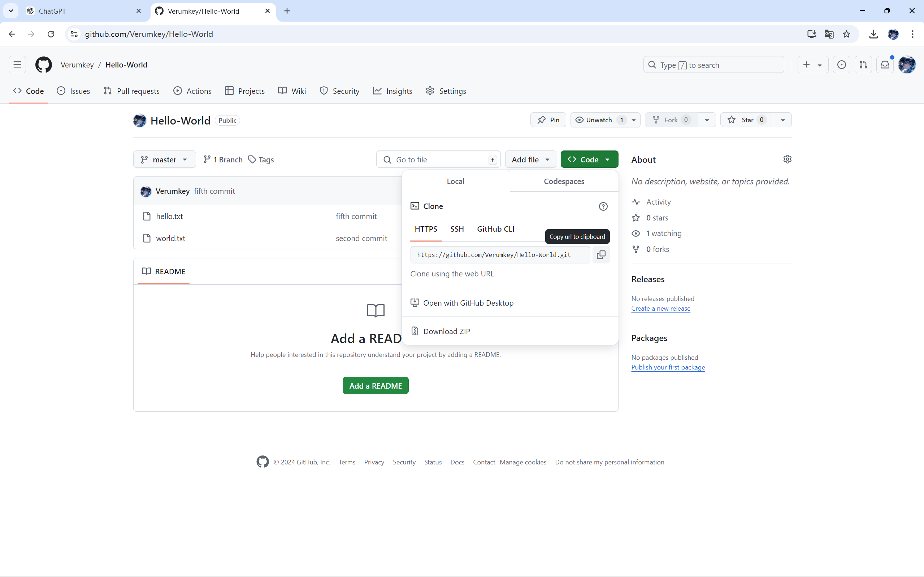Open the Chrome profile avatar
Viewport: 924px width, 577px height.
click(893, 34)
